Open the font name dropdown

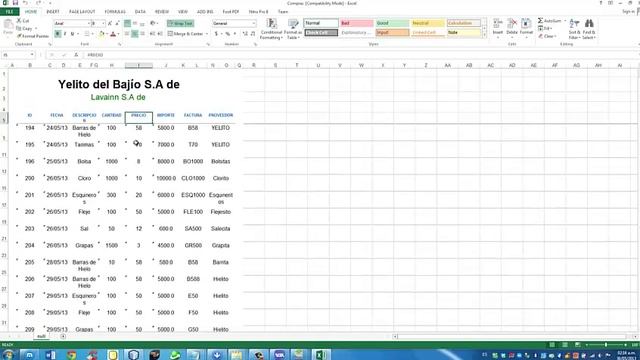[89, 24]
